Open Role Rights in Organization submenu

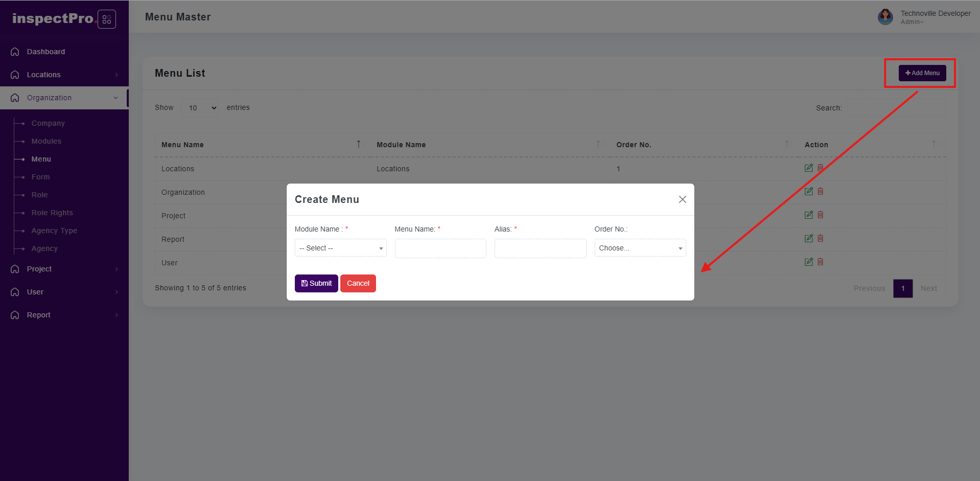tap(52, 213)
